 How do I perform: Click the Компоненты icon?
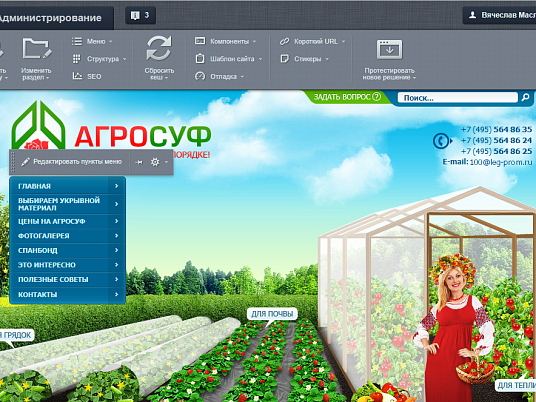(200, 41)
